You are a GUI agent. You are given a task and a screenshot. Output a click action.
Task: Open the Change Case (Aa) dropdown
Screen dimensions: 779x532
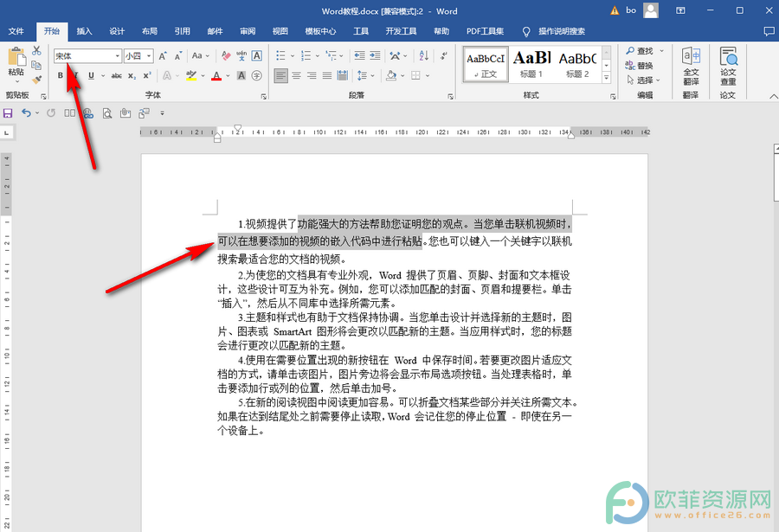coord(200,55)
